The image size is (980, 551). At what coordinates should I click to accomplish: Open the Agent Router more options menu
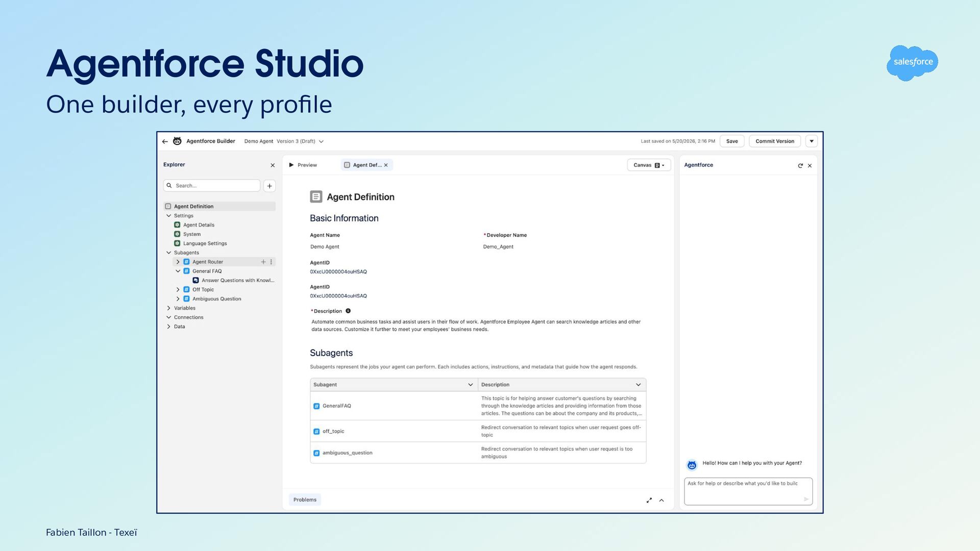[271, 262]
